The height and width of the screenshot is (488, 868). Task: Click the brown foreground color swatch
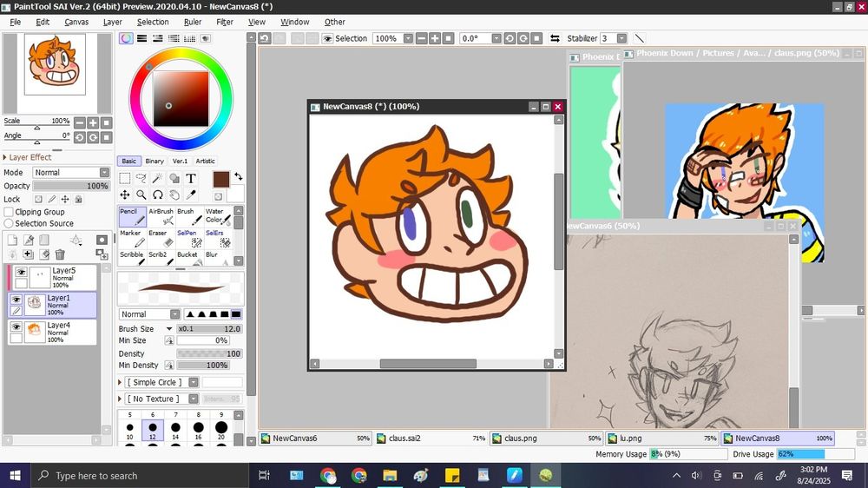(x=220, y=179)
